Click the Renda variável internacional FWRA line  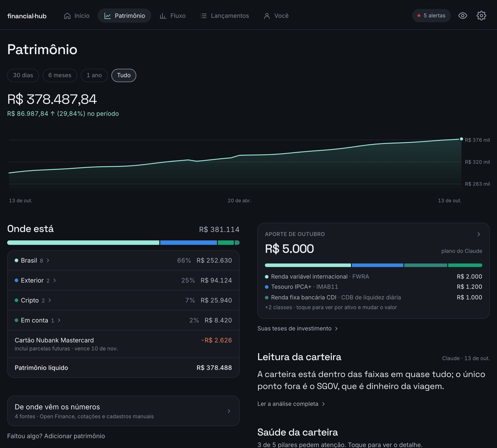pos(373,277)
